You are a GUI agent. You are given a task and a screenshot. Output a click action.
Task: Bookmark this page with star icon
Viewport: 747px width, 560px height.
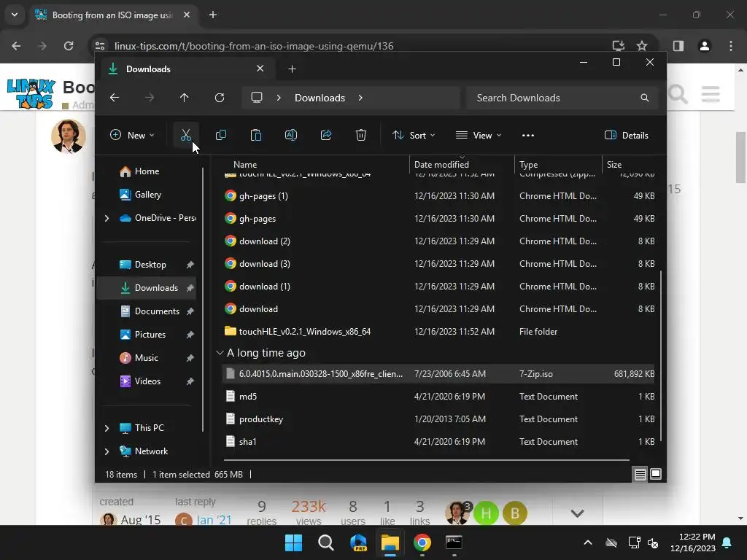coord(642,46)
